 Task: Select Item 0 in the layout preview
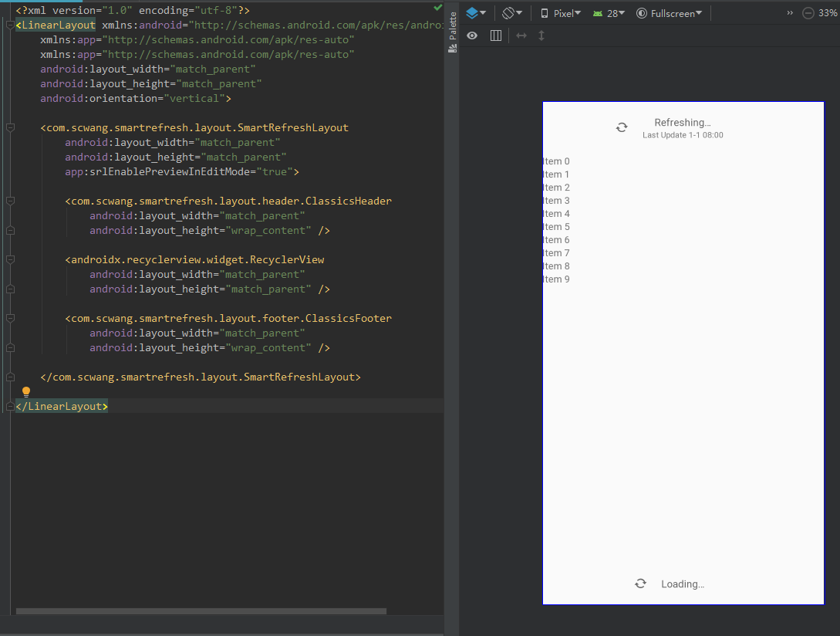click(x=556, y=161)
